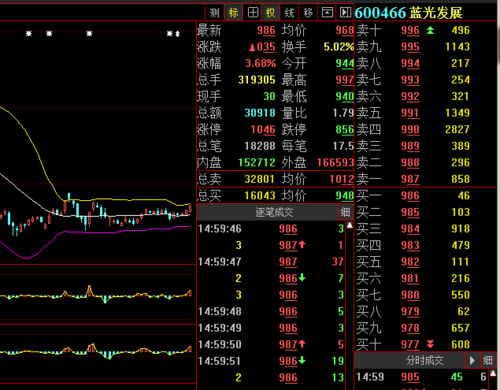Screen dimensions: 500x390
Task: Click the 卖四 volume 2827
Action: pos(457,129)
